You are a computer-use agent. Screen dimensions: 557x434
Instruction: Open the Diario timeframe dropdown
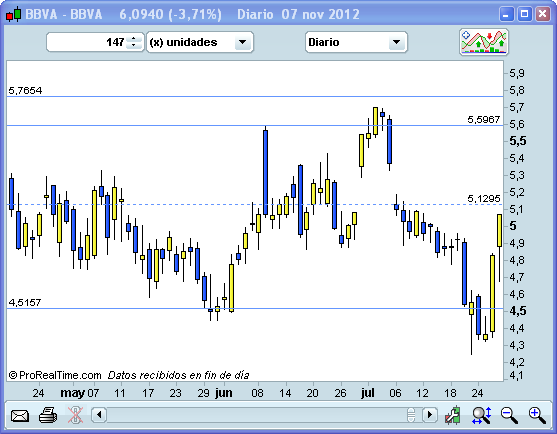356,42
